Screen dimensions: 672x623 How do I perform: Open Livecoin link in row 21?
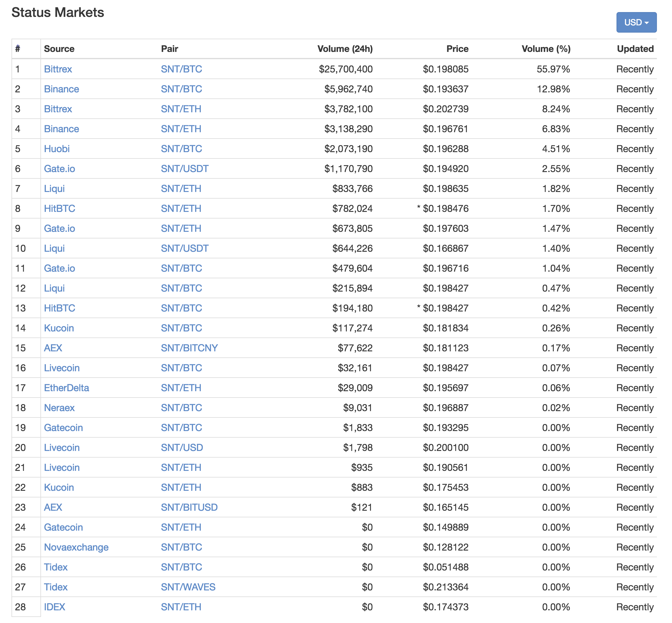(62, 467)
